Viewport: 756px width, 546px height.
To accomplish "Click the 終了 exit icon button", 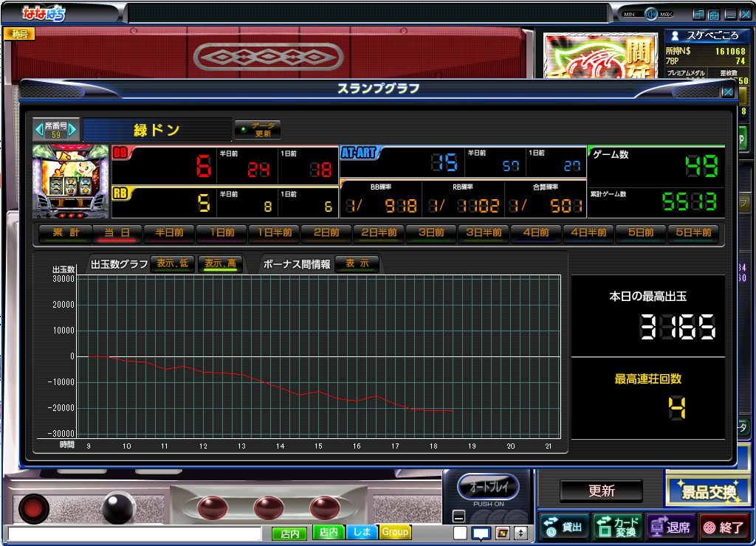I will [x=723, y=527].
